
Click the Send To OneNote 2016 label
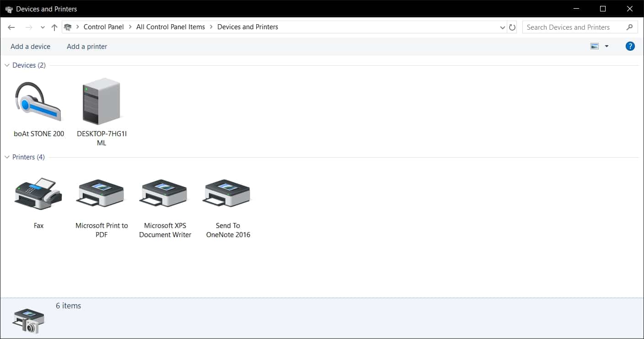(x=228, y=230)
